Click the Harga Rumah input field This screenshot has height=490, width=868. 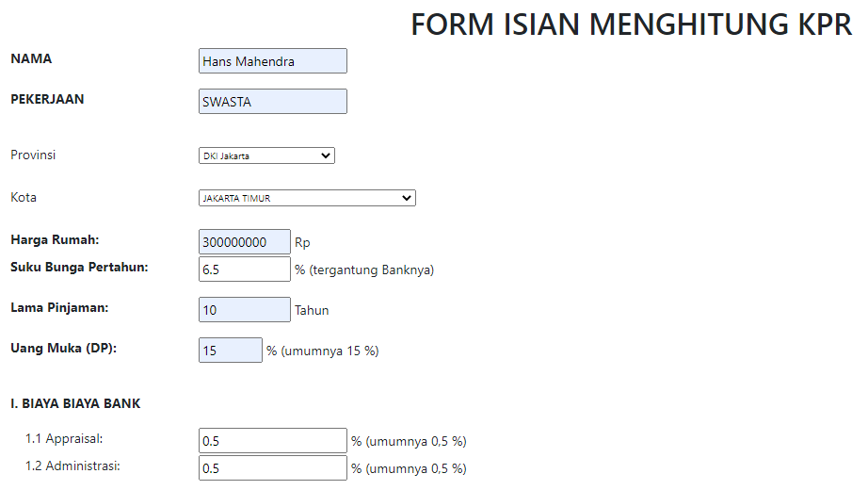click(x=245, y=242)
